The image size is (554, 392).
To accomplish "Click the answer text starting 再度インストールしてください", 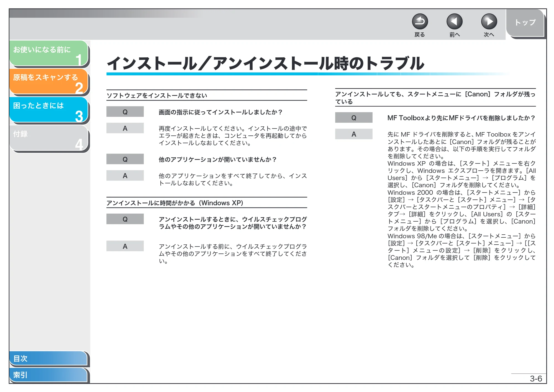I will (233, 136).
